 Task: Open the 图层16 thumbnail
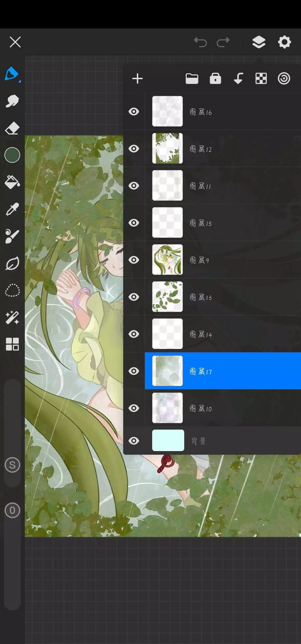(168, 111)
